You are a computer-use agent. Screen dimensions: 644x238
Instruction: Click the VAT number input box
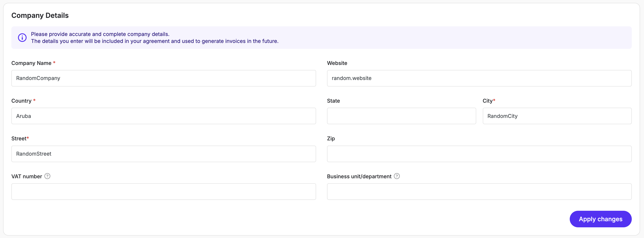(x=163, y=191)
